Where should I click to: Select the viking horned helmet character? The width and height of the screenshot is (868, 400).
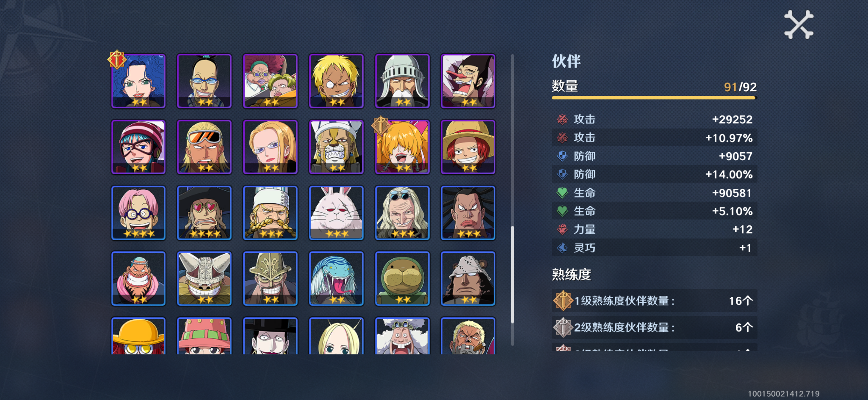(x=204, y=278)
